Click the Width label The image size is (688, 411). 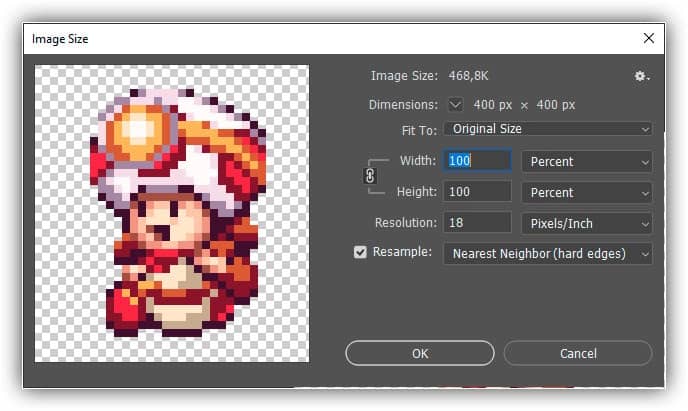tap(418, 161)
